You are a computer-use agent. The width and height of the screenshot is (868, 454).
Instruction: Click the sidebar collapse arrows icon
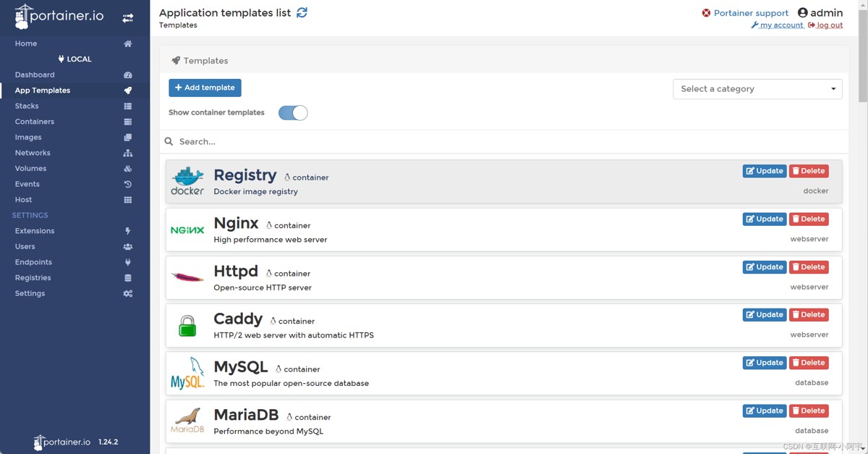pyautogui.click(x=128, y=18)
